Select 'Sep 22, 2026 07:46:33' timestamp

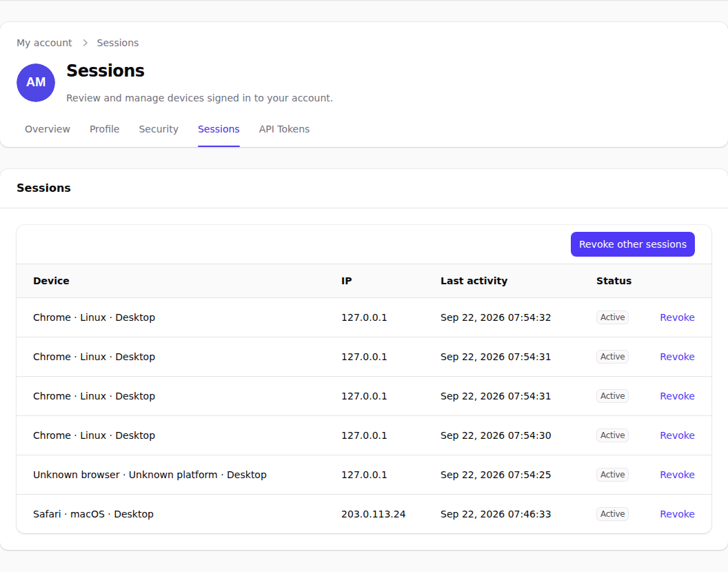[x=496, y=514]
